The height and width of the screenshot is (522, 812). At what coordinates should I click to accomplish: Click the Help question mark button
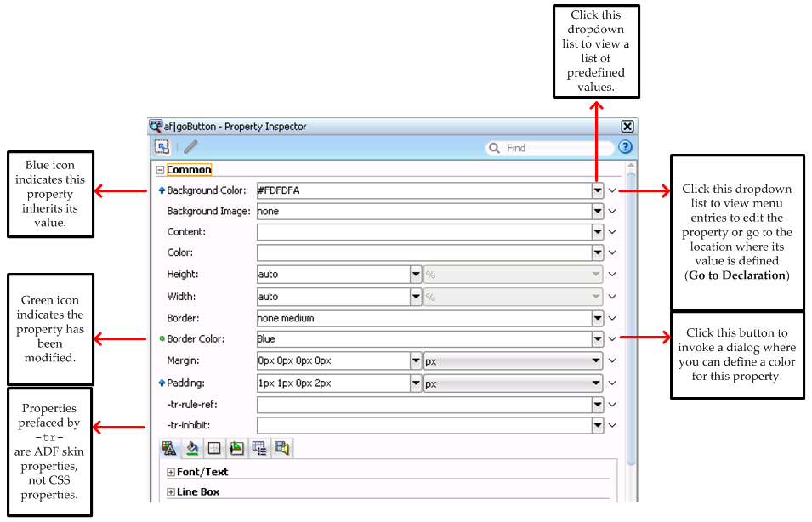pos(625,146)
